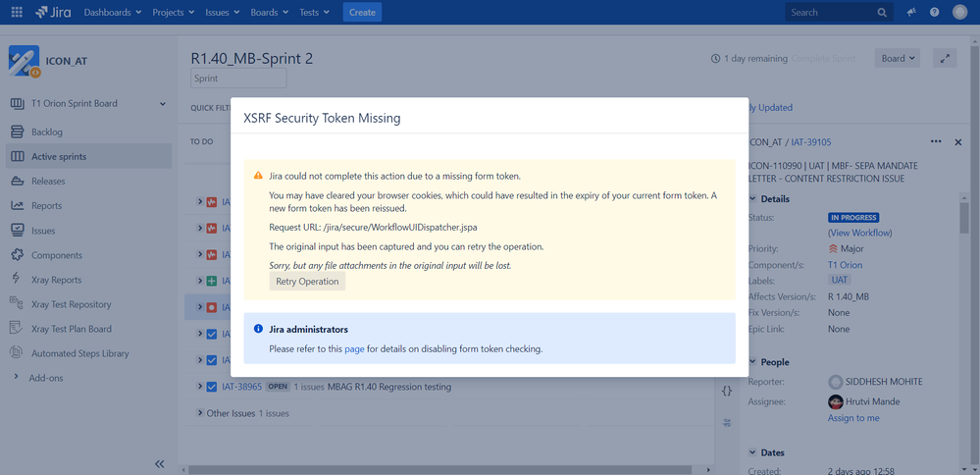This screenshot has width=980, height=475.
Task: Open more actions ellipsis in issue panel
Action: [936, 142]
